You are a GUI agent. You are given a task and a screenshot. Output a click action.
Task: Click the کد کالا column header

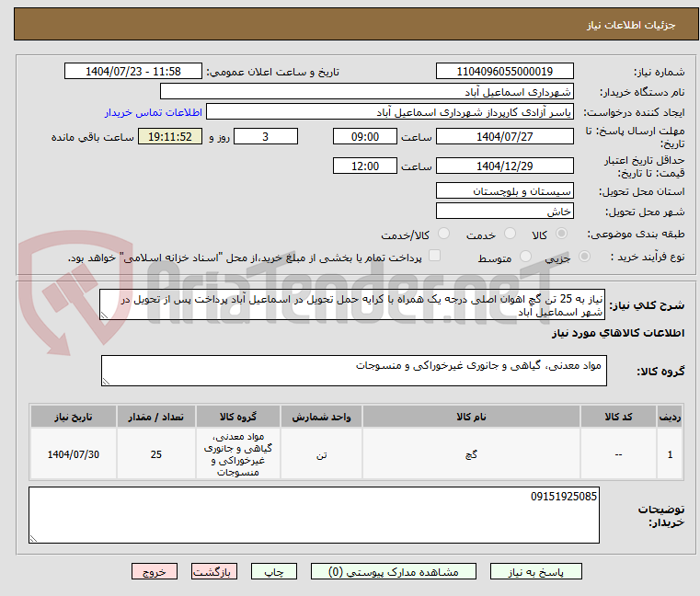tap(618, 417)
